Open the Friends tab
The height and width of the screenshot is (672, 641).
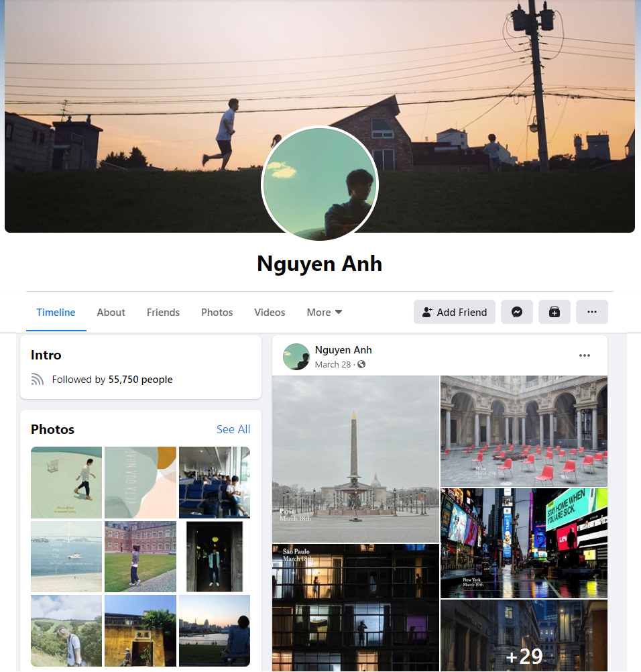coord(163,313)
